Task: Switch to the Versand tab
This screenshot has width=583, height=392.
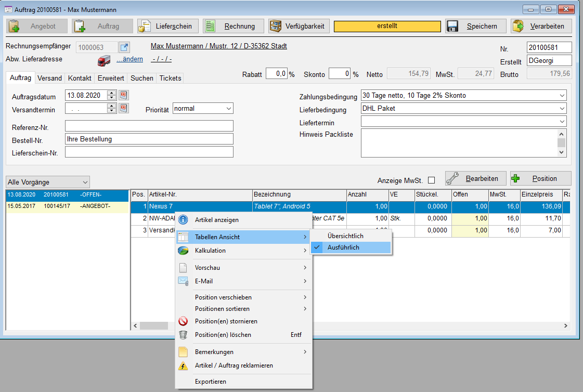Action: pos(49,78)
